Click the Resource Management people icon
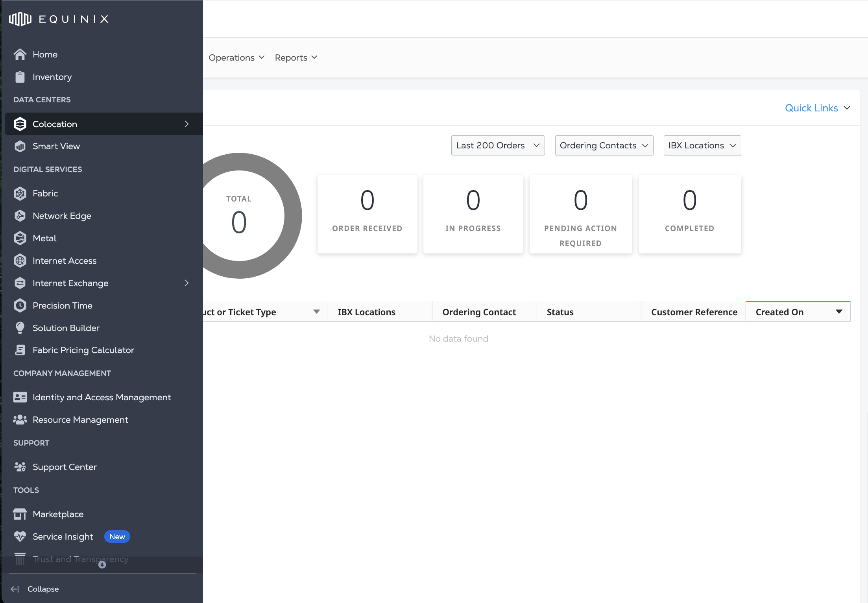 (20, 420)
